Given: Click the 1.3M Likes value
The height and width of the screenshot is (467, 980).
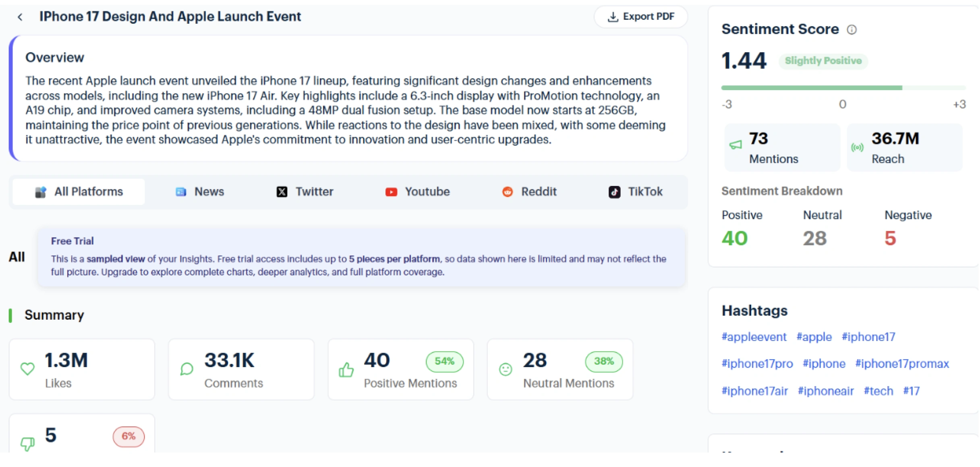Looking at the screenshot, I should pos(66,360).
